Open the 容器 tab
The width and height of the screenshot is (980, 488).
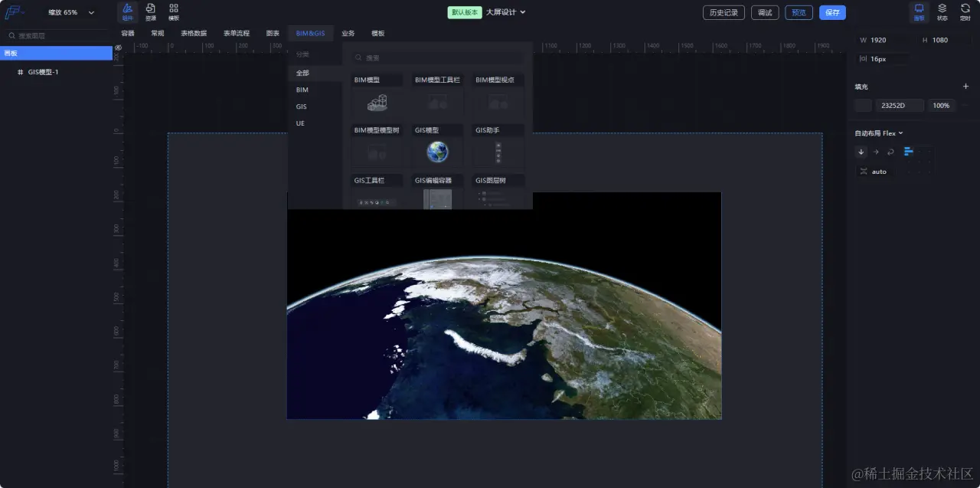128,34
